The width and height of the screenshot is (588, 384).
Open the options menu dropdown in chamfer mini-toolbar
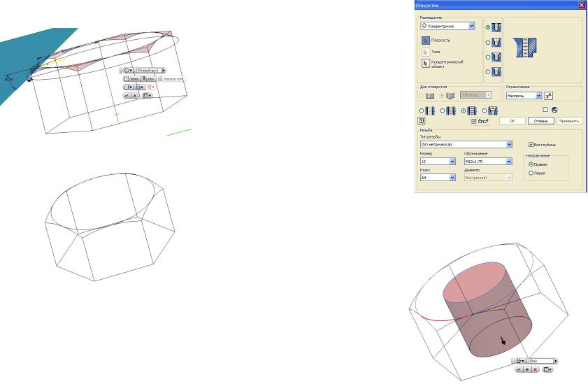coord(148,96)
